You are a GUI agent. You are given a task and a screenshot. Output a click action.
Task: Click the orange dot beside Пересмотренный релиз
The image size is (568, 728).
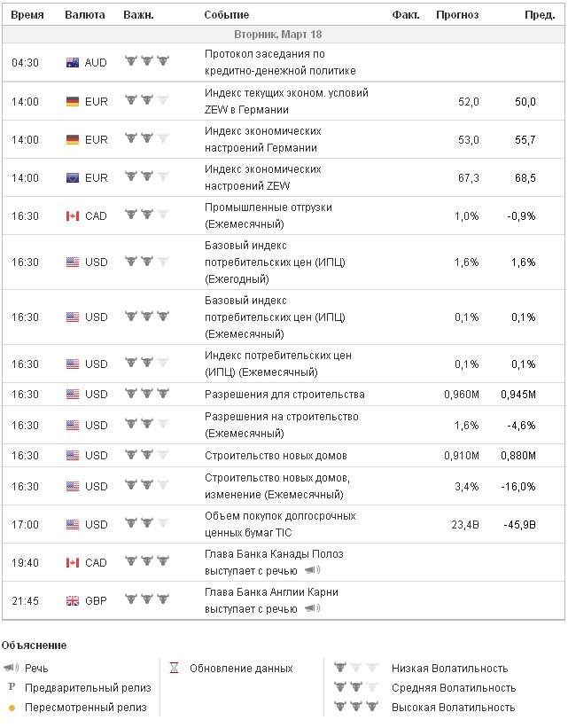coord(12,708)
